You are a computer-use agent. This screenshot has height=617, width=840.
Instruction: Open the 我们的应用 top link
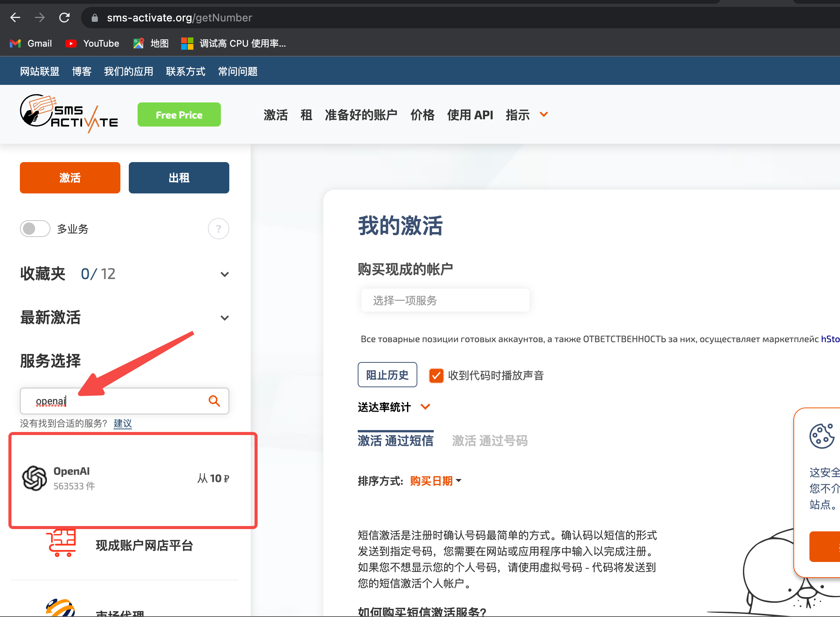(x=128, y=71)
